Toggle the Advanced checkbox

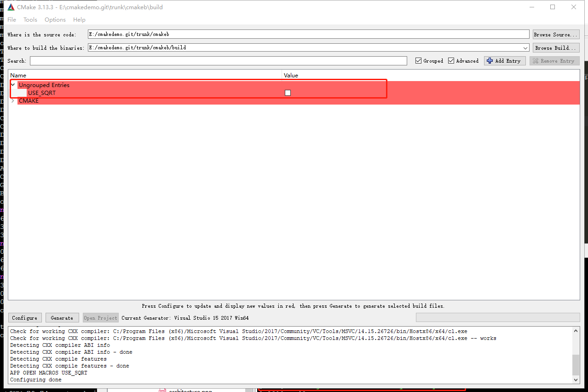point(451,61)
